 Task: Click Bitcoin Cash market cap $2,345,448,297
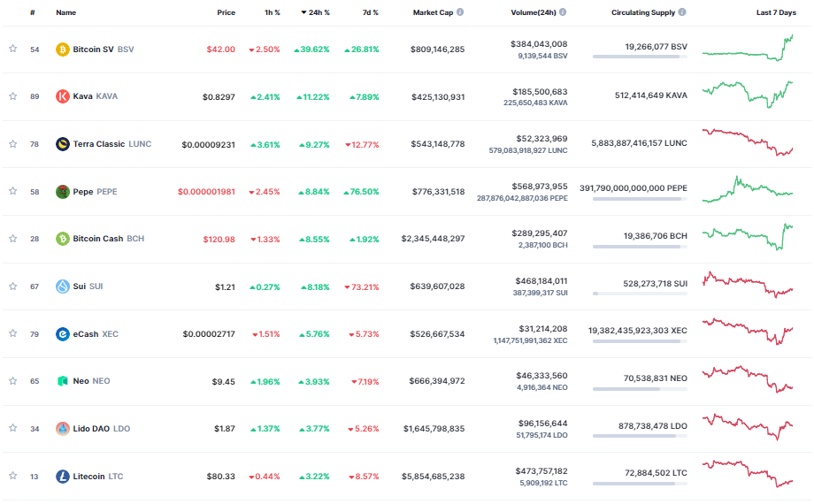point(433,239)
